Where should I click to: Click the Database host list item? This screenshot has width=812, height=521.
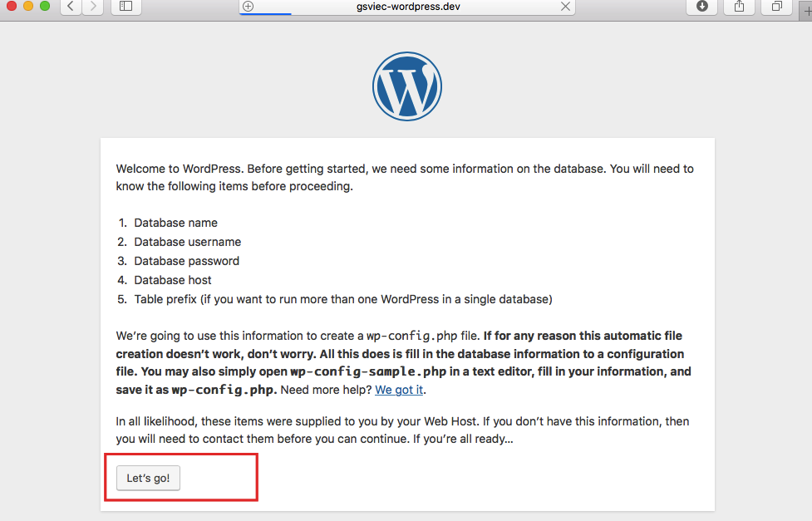pyautogui.click(x=172, y=280)
